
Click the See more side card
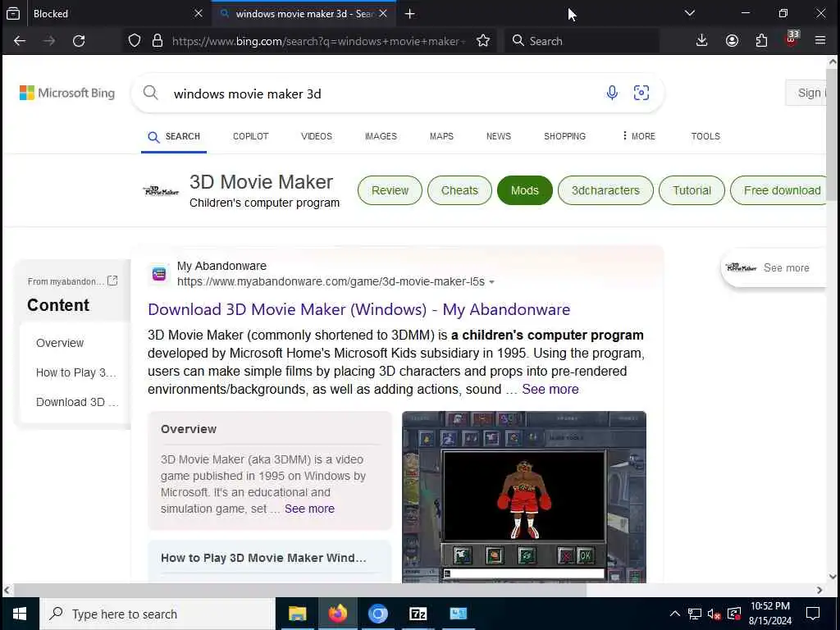774,268
